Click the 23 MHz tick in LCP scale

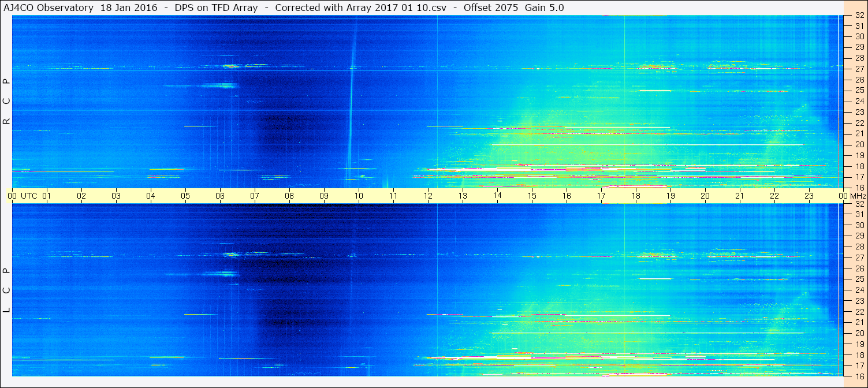[x=859, y=301]
